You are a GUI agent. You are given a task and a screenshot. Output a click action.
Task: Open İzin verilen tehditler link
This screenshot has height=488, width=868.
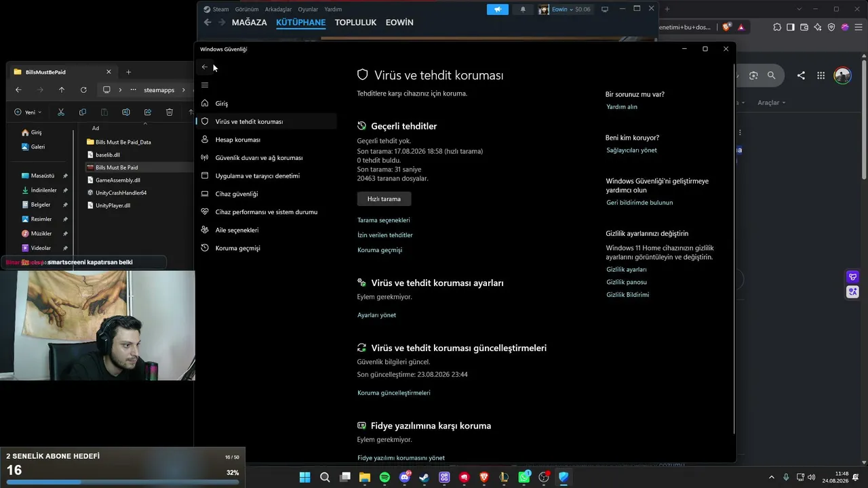click(x=385, y=235)
